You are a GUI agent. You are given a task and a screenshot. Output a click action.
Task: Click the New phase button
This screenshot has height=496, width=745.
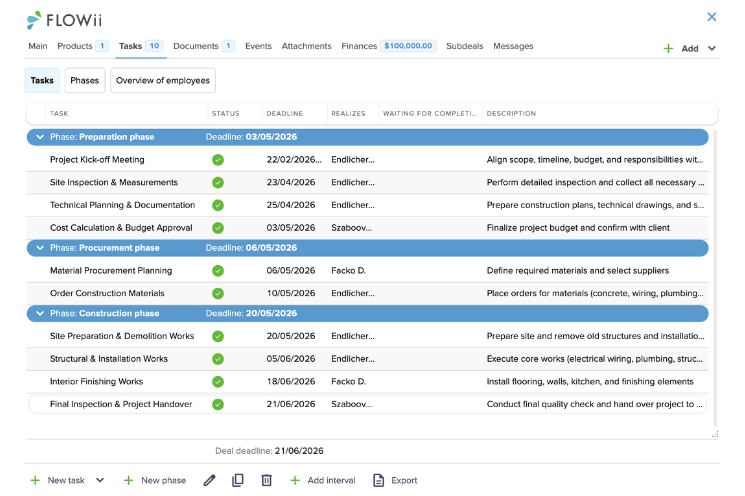pos(155,480)
